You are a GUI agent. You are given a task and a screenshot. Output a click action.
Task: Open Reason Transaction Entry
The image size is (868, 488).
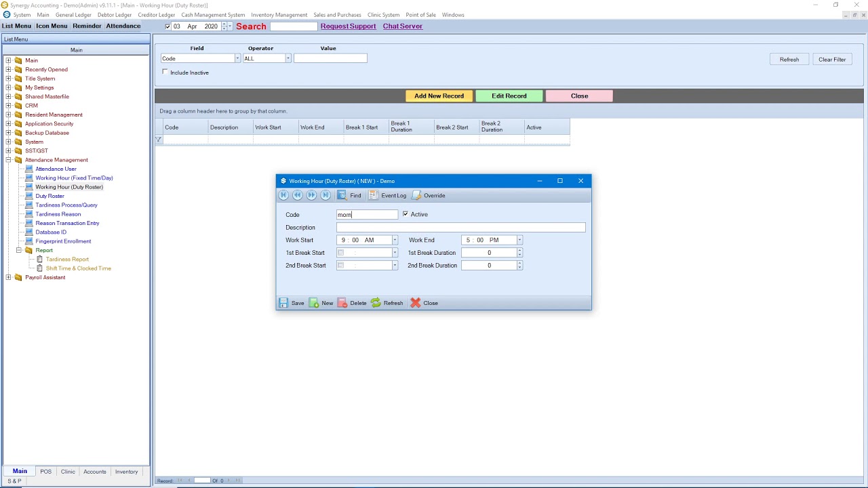pos(67,223)
